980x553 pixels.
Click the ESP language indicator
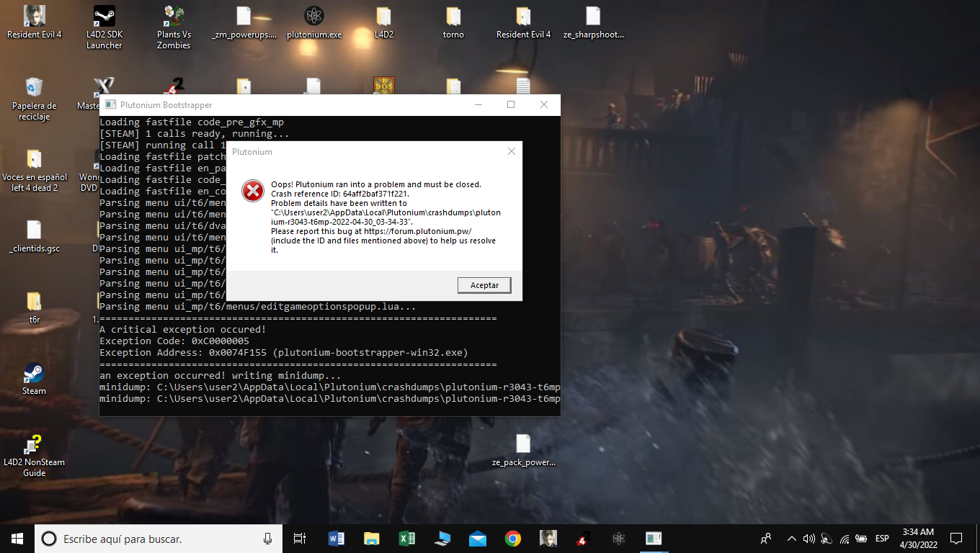click(882, 539)
